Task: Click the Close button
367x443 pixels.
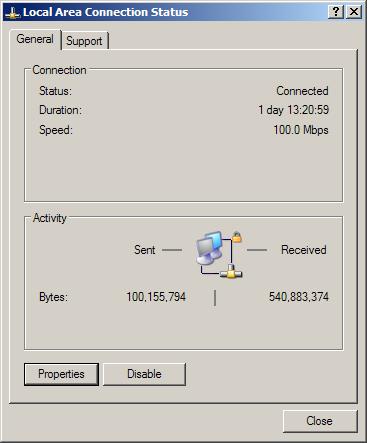Action: coord(320,421)
